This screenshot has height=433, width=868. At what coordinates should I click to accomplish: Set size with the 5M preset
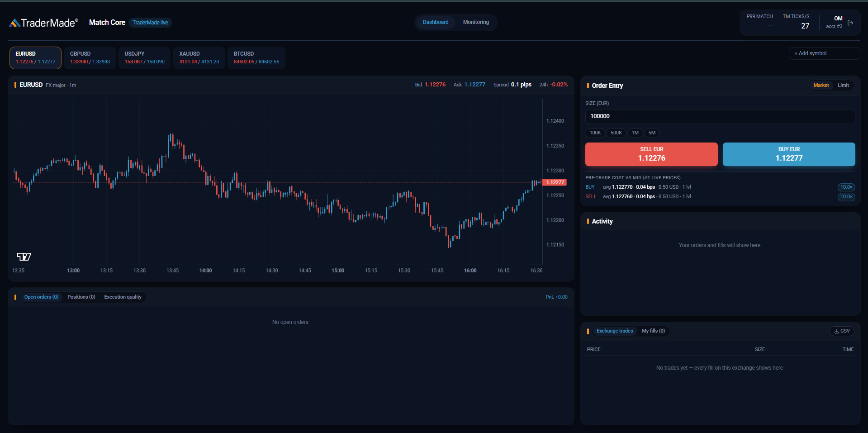coord(652,133)
